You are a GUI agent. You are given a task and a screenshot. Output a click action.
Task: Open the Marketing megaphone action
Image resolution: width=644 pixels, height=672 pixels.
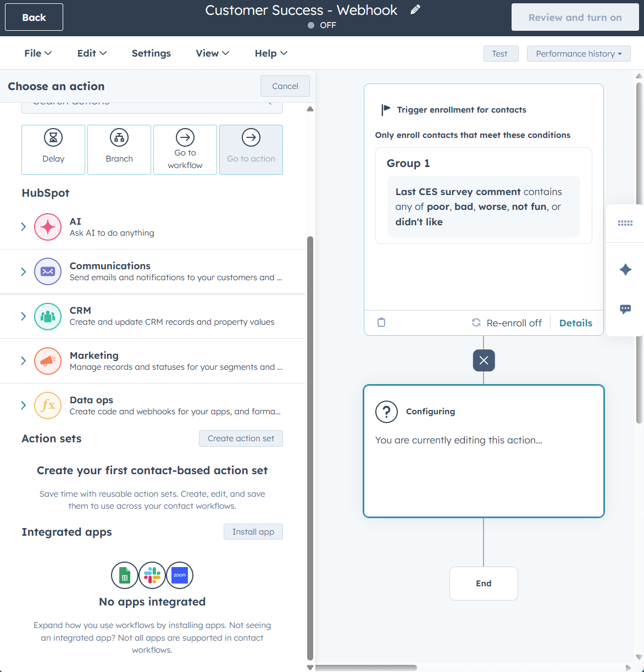(47, 361)
